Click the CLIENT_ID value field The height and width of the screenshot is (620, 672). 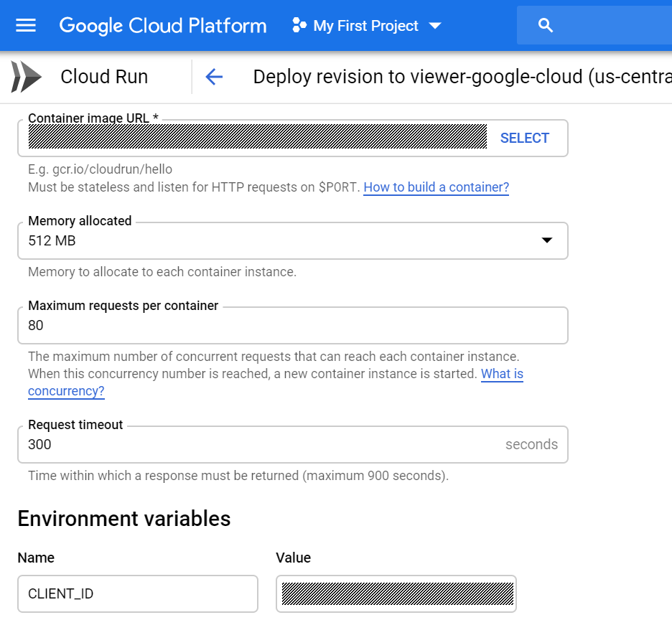coord(396,594)
